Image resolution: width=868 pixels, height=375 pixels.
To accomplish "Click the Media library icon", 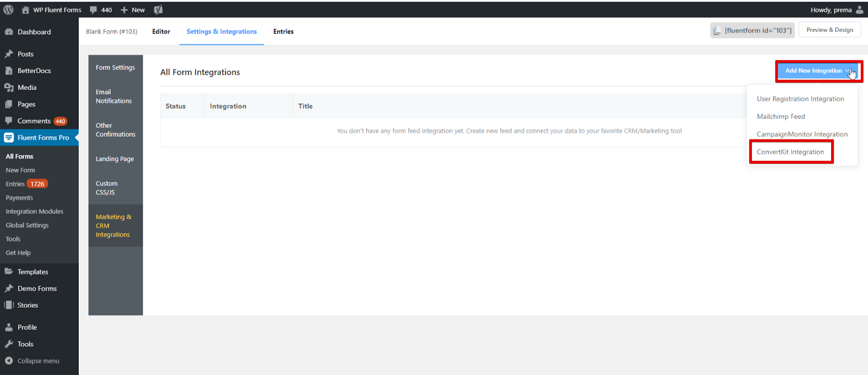I will [9, 87].
